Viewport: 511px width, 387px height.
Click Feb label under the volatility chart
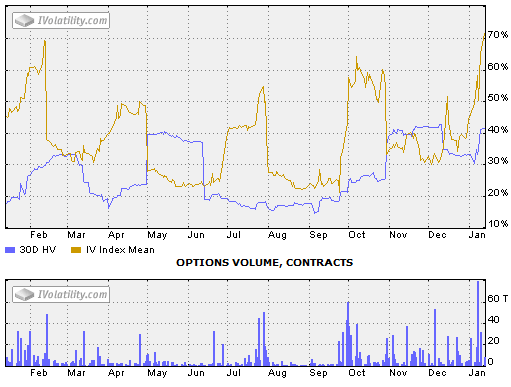[x=39, y=235]
